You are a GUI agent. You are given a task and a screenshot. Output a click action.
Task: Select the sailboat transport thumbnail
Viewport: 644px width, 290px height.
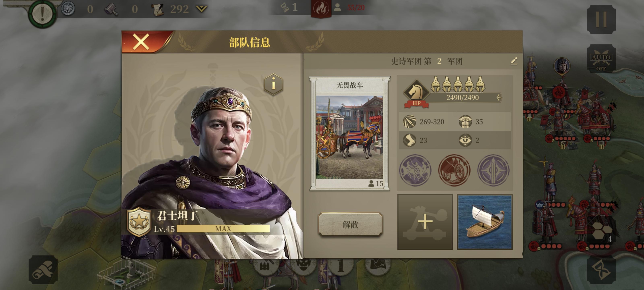pyautogui.click(x=484, y=222)
